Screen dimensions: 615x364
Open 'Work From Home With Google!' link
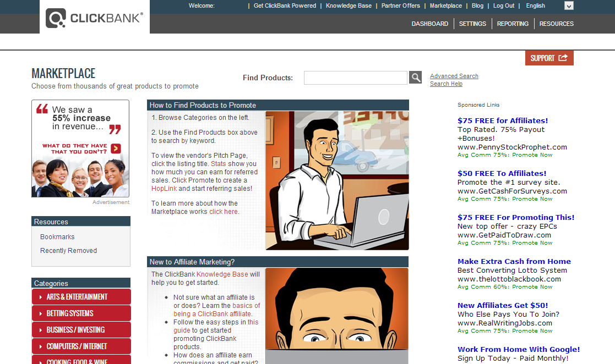pos(519,349)
